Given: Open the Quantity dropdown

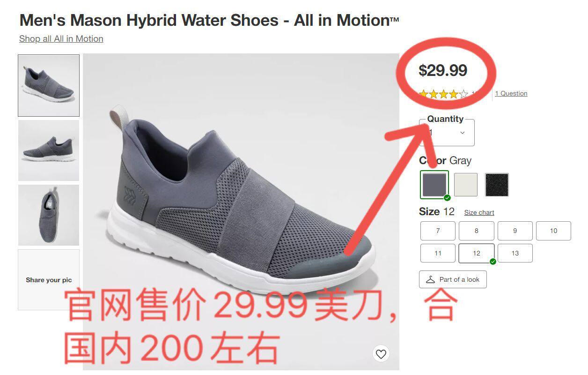Looking at the screenshot, I should coord(447,132).
